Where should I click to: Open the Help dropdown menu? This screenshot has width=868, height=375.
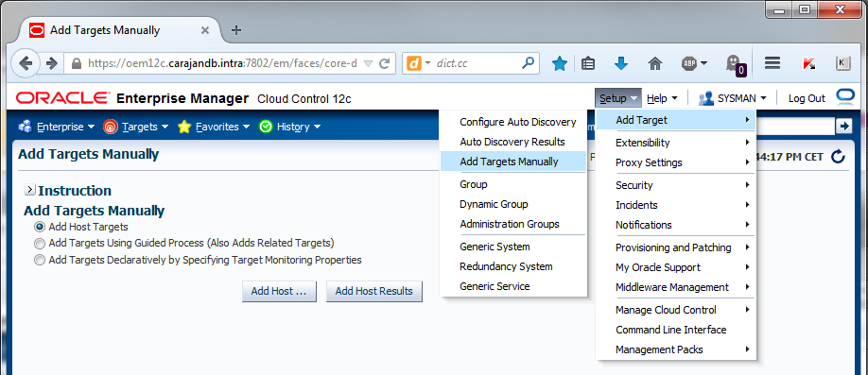pos(662,98)
